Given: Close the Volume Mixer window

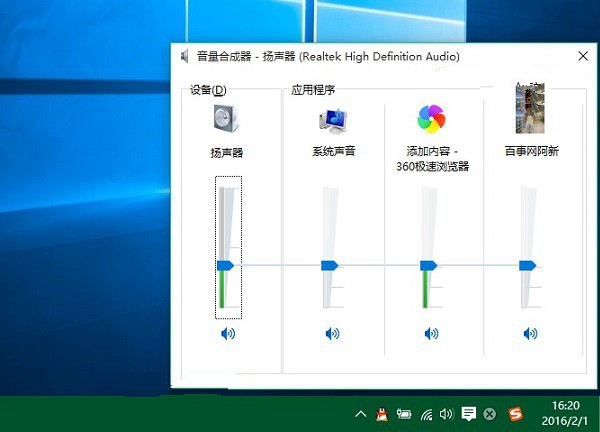Looking at the screenshot, I should click(x=583, y=57).
